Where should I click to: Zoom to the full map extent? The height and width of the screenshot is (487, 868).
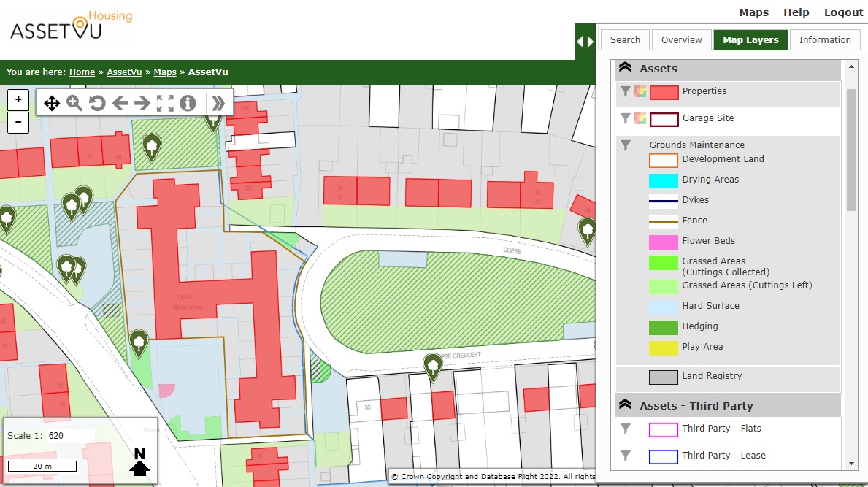pos(166,103)
